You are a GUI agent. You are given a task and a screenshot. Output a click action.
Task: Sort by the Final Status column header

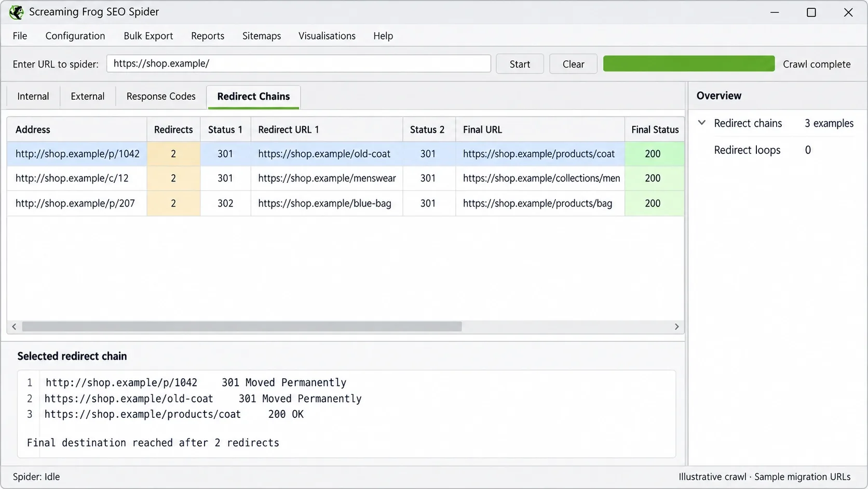click(x=655, y=129)
